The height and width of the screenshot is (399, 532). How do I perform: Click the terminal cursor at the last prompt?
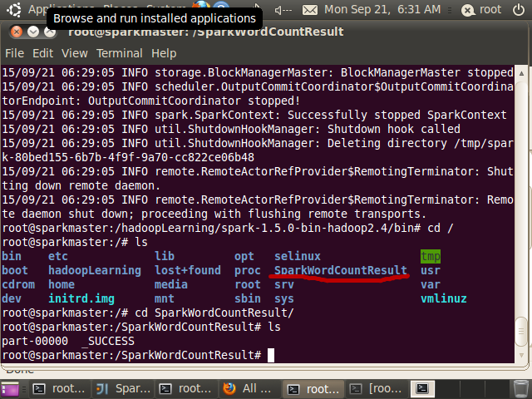271,356
